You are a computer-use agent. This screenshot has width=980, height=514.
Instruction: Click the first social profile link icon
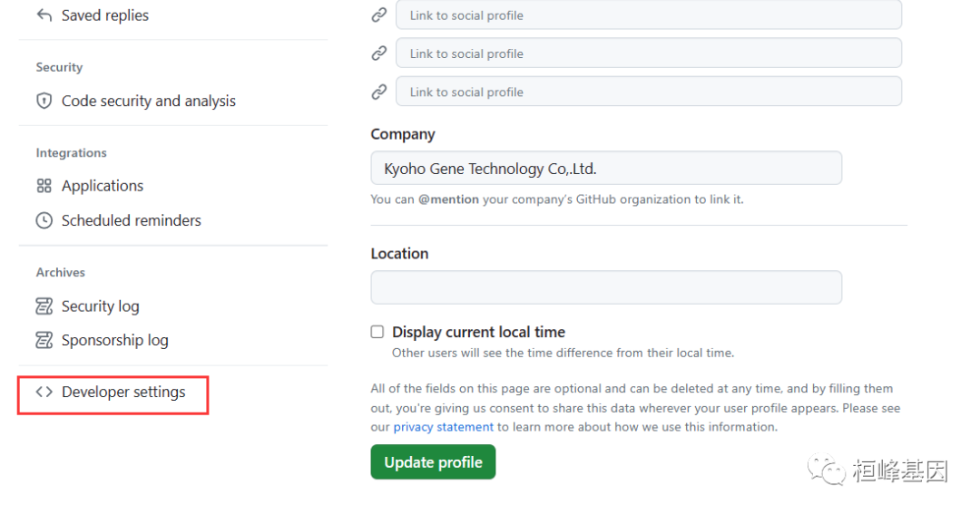(x=379, y=15)
